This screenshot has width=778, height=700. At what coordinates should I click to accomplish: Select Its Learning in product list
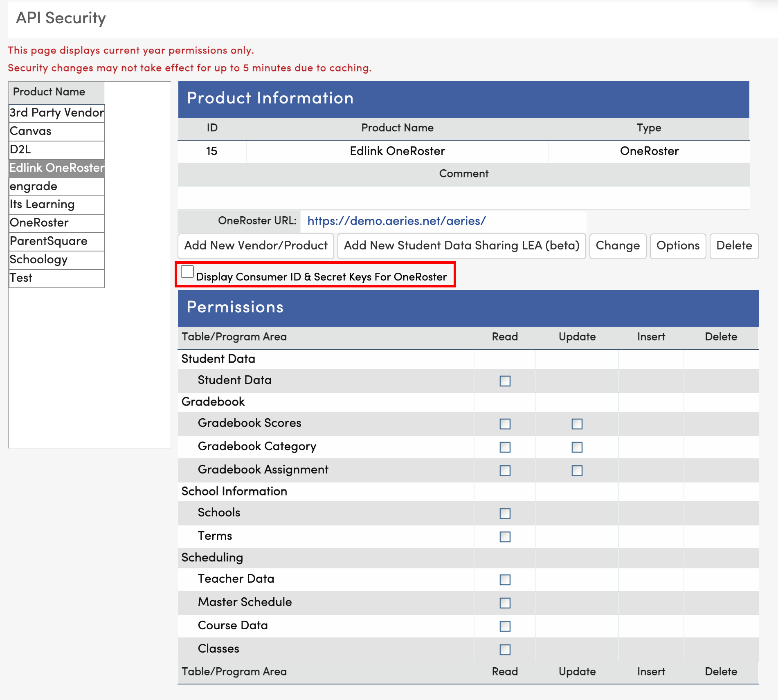(x=57, y=204)
